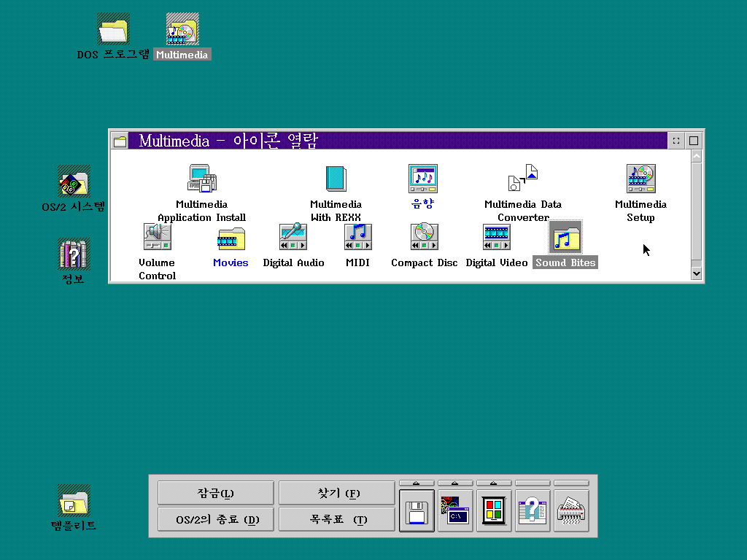This screenshot has height=560, width=747.
Task: Click the "Multimedia Setup" label text
Action: [640, 211]
